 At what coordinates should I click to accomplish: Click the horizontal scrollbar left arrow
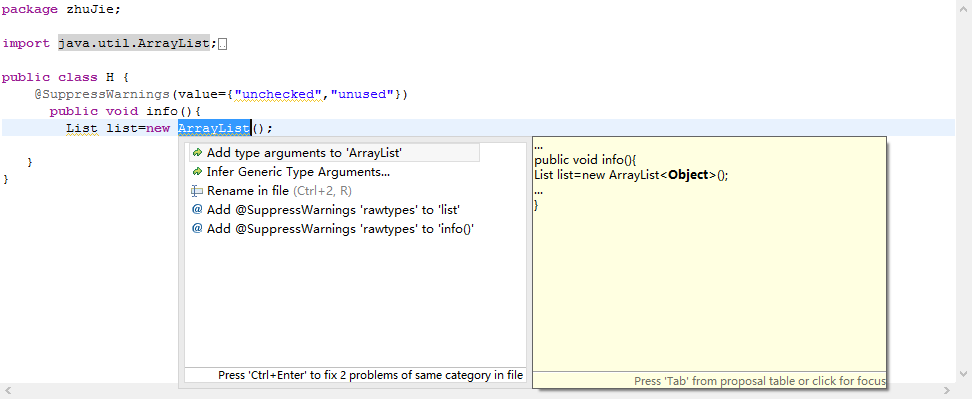click(x=6, y=390)
